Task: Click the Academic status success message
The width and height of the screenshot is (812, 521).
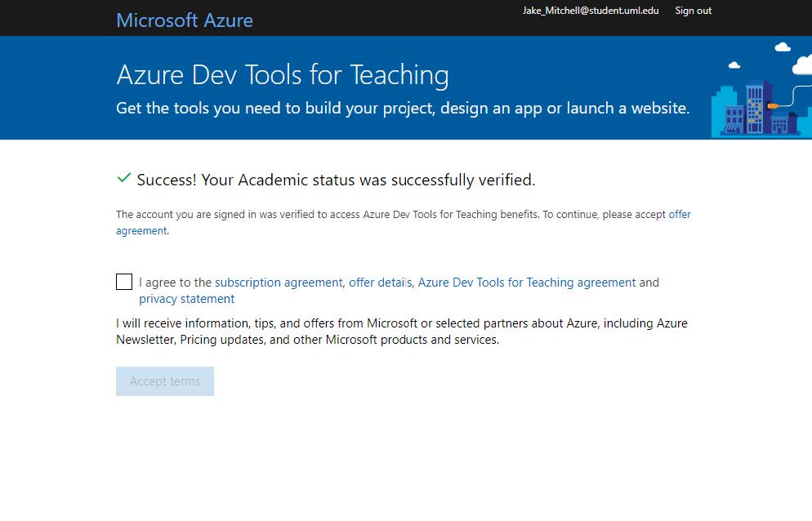Action: (x=336, y=180)
